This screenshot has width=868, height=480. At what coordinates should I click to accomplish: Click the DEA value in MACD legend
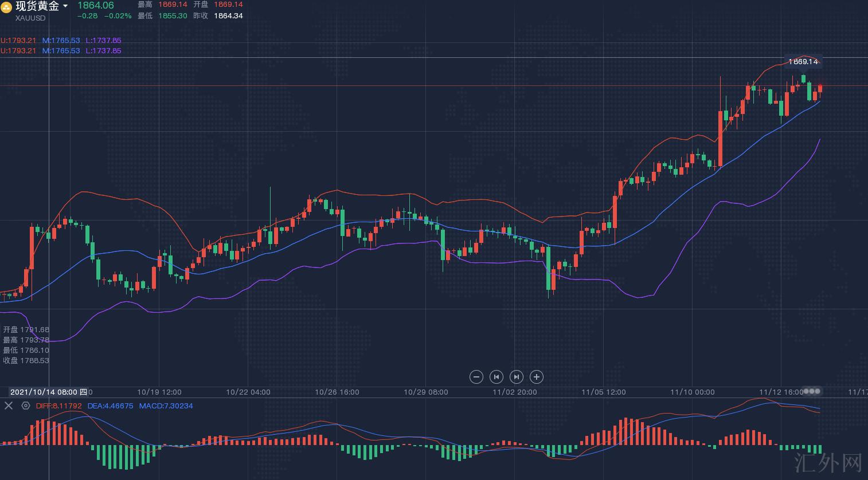[x=110, y=406]
